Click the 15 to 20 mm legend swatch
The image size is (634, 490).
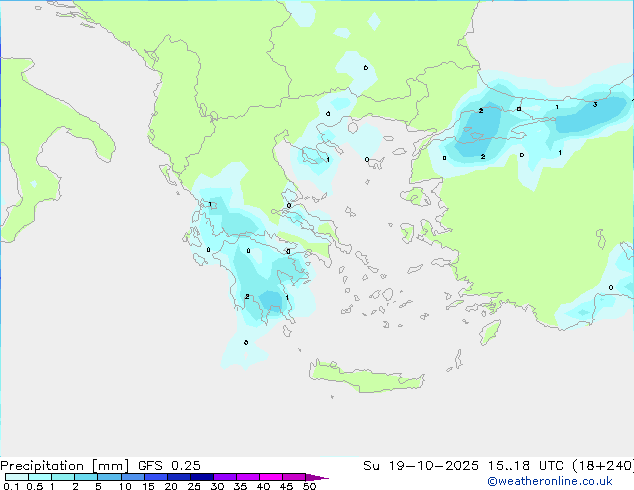[155, 477]
